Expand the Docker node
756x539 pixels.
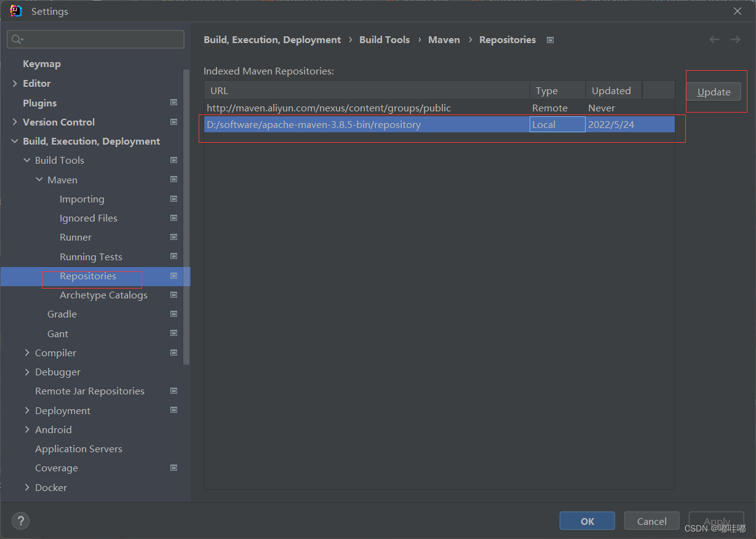[x=27, y=487]
